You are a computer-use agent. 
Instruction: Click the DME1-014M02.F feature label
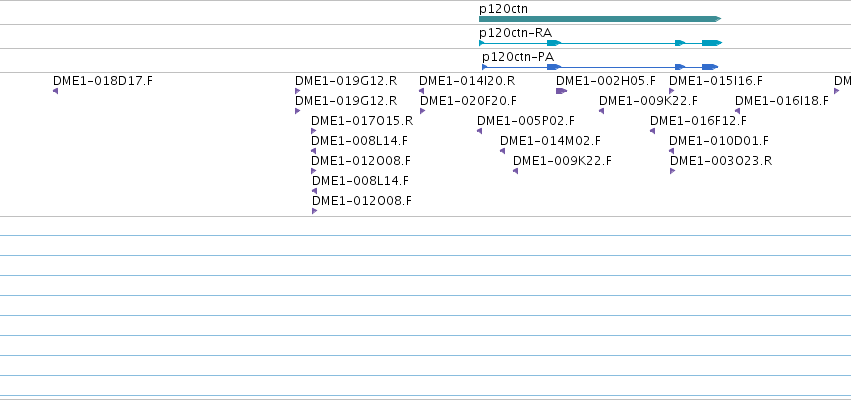[550, 141]
